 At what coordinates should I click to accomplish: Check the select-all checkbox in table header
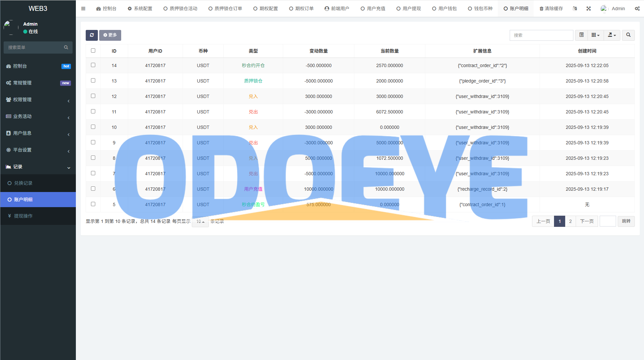(x=93, y=51)
